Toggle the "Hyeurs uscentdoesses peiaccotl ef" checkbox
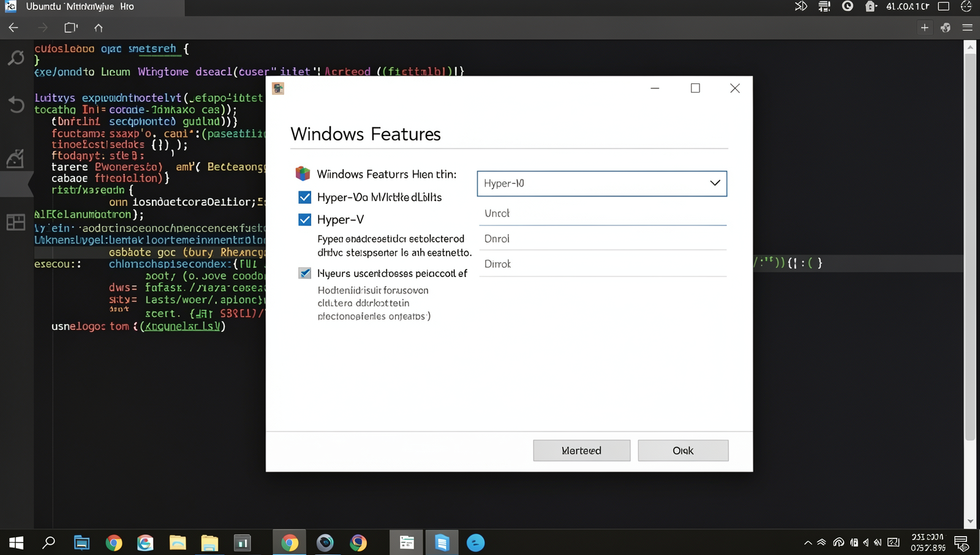The image size is (980, 555). pos(304,273)
